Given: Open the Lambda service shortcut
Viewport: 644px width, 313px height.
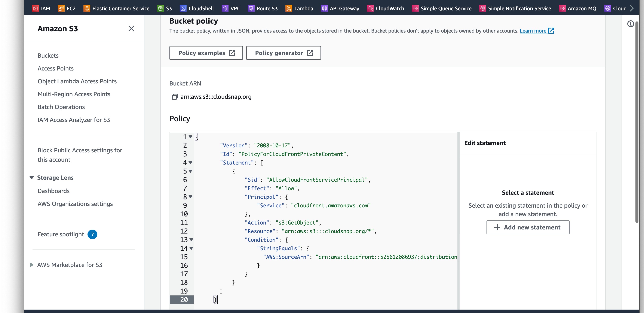Looking at the screenshot, I should point(299,9).
